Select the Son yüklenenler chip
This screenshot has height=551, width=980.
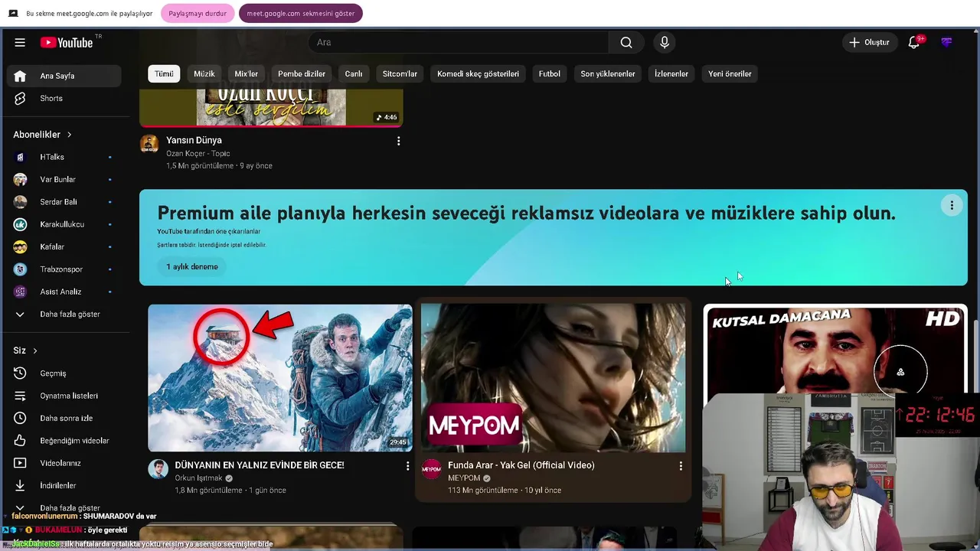[x=608, y=74]
